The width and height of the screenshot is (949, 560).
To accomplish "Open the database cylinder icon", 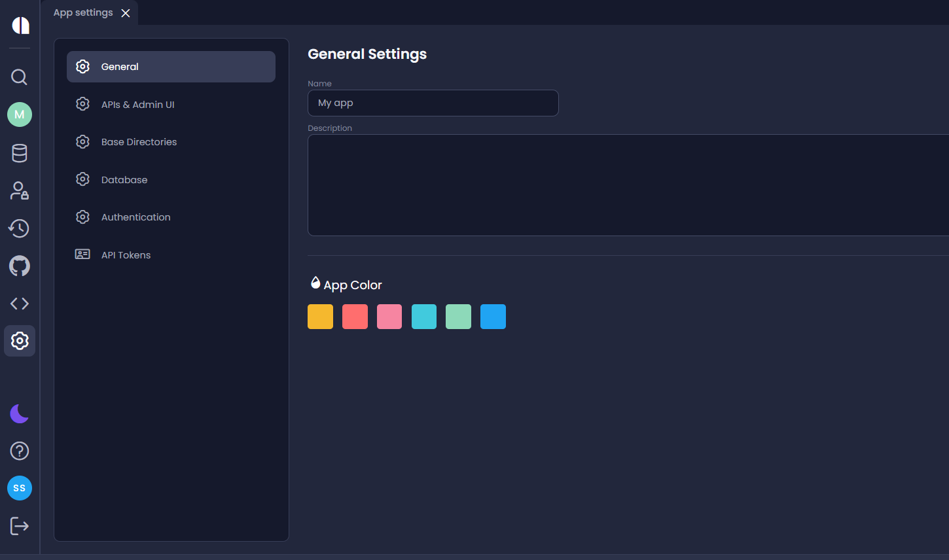I will [x=20, y=153].
